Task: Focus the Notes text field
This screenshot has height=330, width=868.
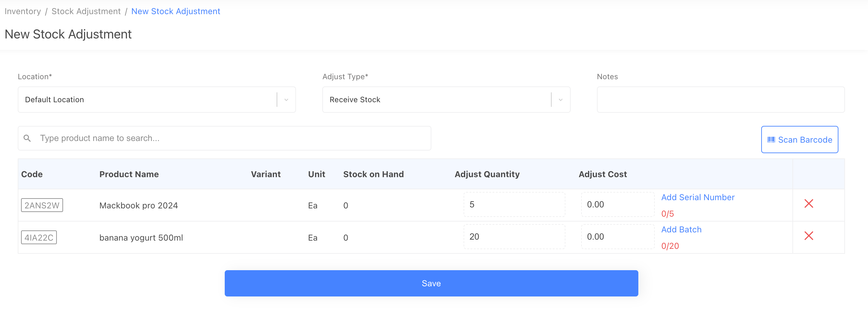Action: tap(720, 100)
